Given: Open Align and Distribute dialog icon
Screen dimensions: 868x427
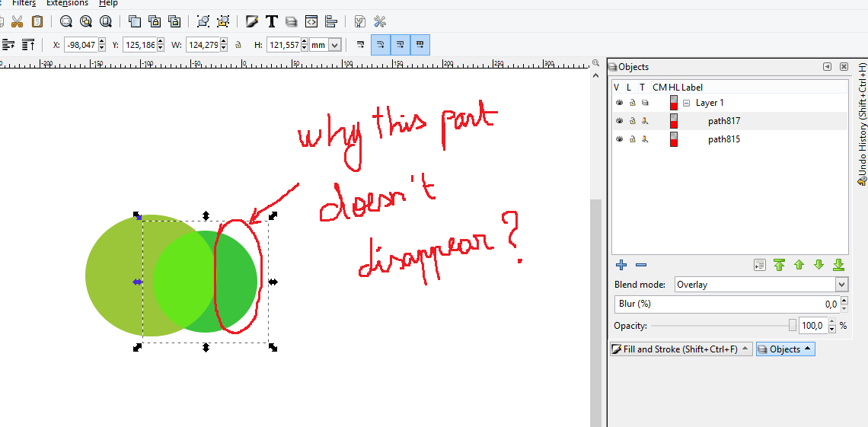Looking at the screenshot, I should click(330, 21).
